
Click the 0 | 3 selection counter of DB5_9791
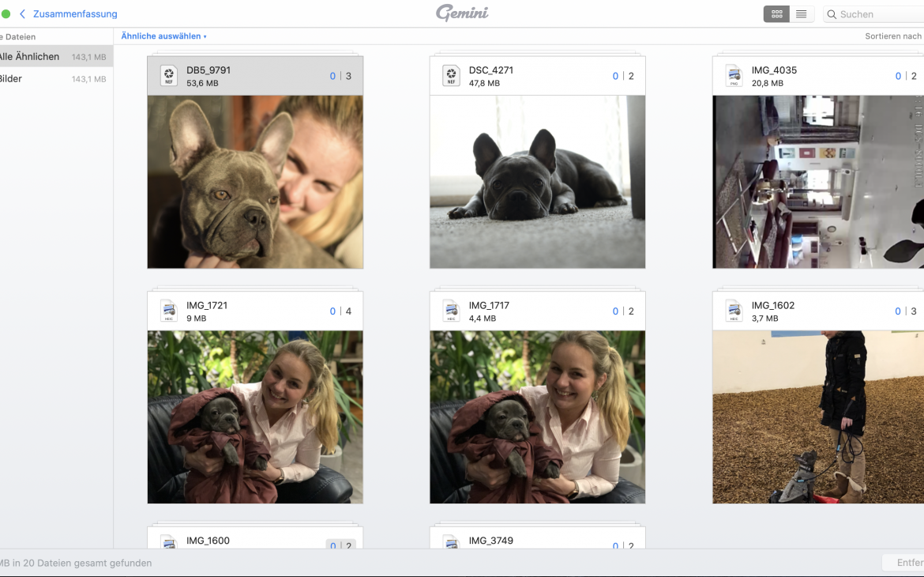[340, 76]
